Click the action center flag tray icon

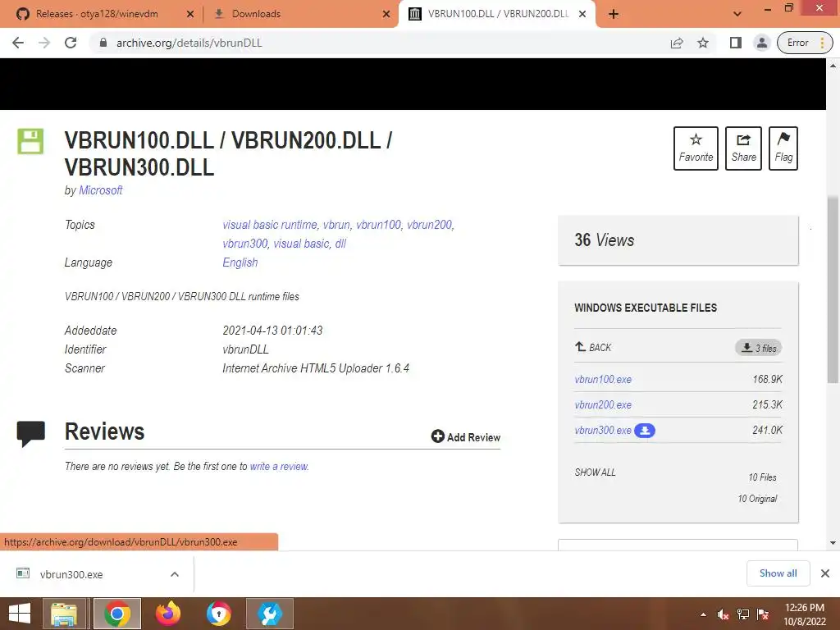pos(763,614)
